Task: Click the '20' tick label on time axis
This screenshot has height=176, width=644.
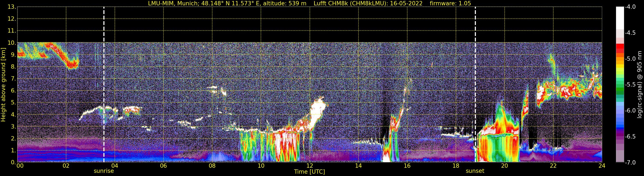Action: [505, 166]
